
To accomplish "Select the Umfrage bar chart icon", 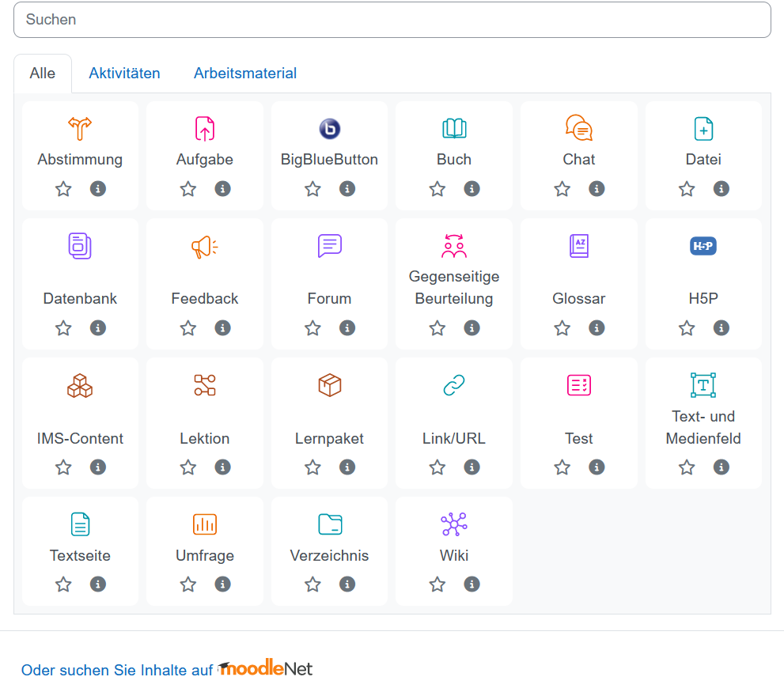I will pos(204,524).
